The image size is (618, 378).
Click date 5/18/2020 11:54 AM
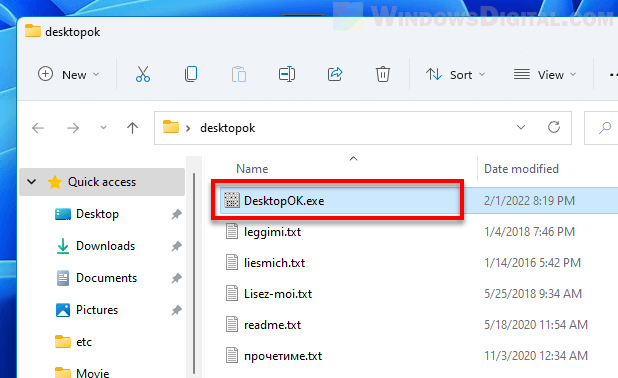[x=536, y=325]
